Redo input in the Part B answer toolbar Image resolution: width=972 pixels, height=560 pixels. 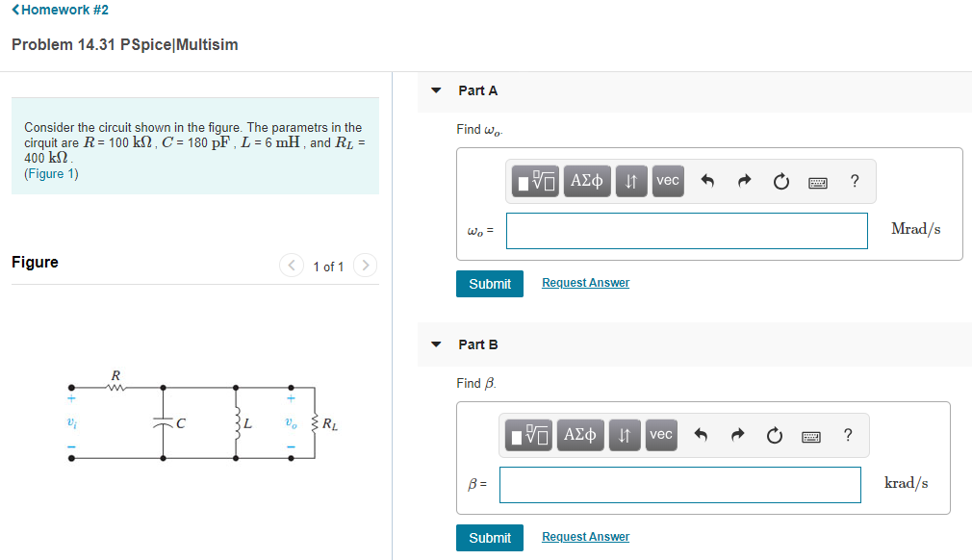point(737,435)
